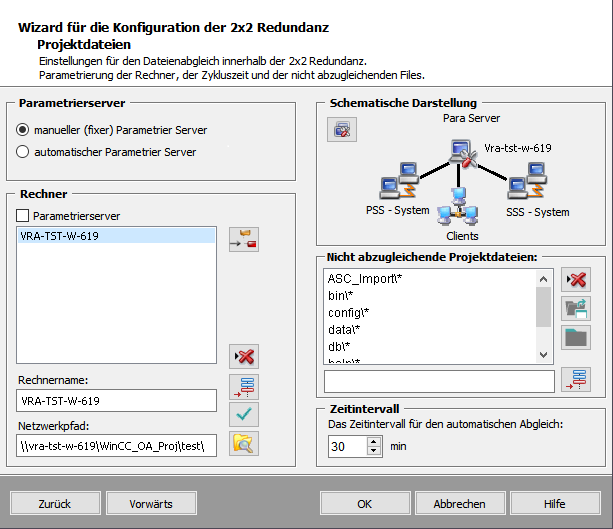Image resolution: width=613 pixels, height=529 pixels.
Task: Browse for network path with folder-search icon
Action: (243, 443)
